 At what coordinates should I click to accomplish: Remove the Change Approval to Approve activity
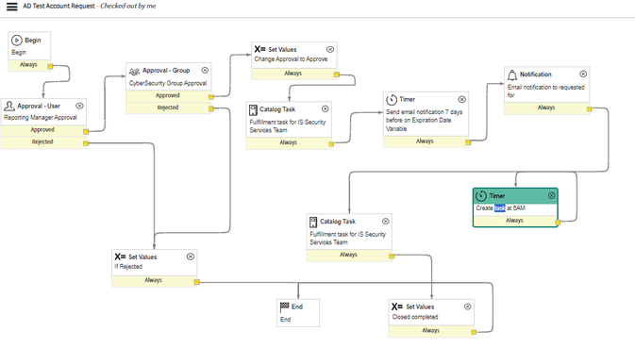330,49
